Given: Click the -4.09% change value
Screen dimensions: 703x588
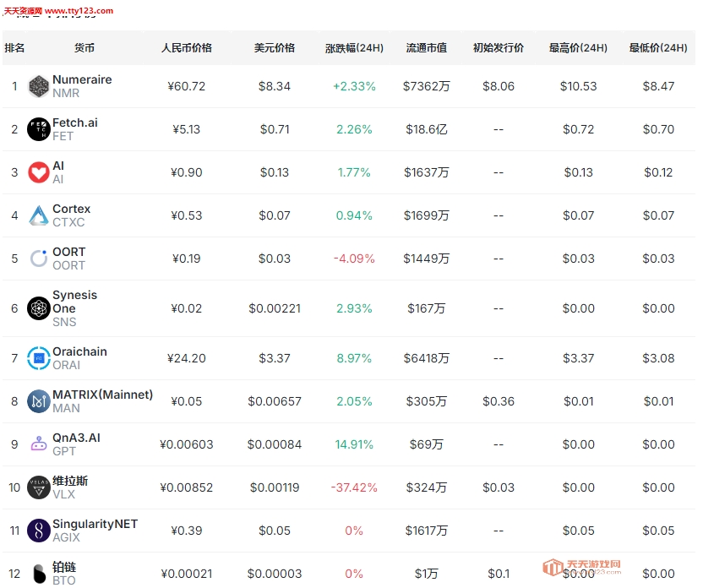Looking at the screenshot, I should coord(354,259).
